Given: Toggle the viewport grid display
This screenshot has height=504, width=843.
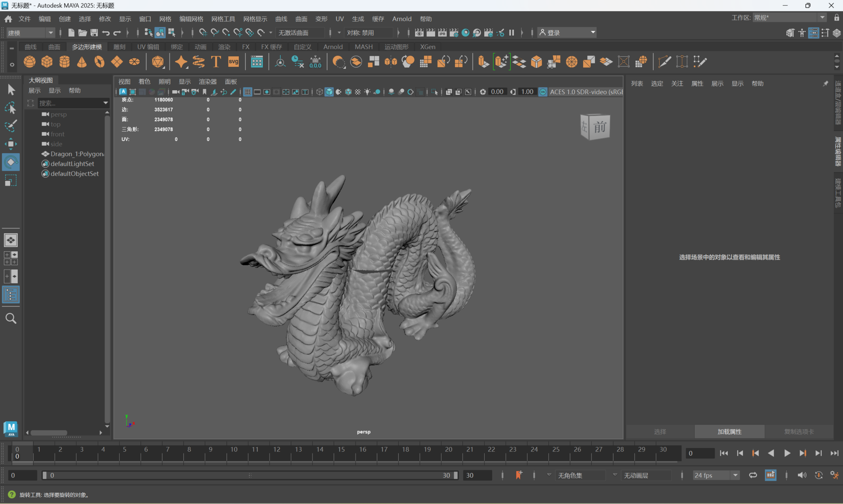Looking at the screenshot, I should coord(247,92).
